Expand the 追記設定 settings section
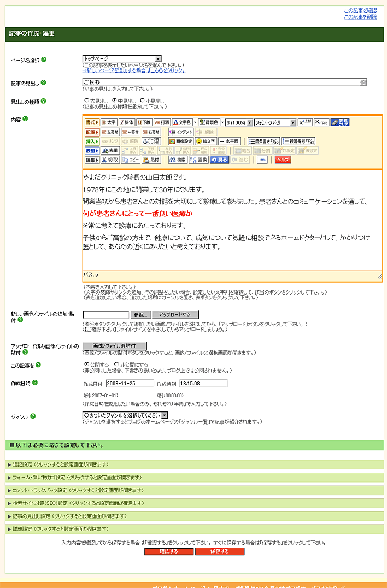This screenshot has height=588, width=387. pyautogui.click(x=58, y=464)
